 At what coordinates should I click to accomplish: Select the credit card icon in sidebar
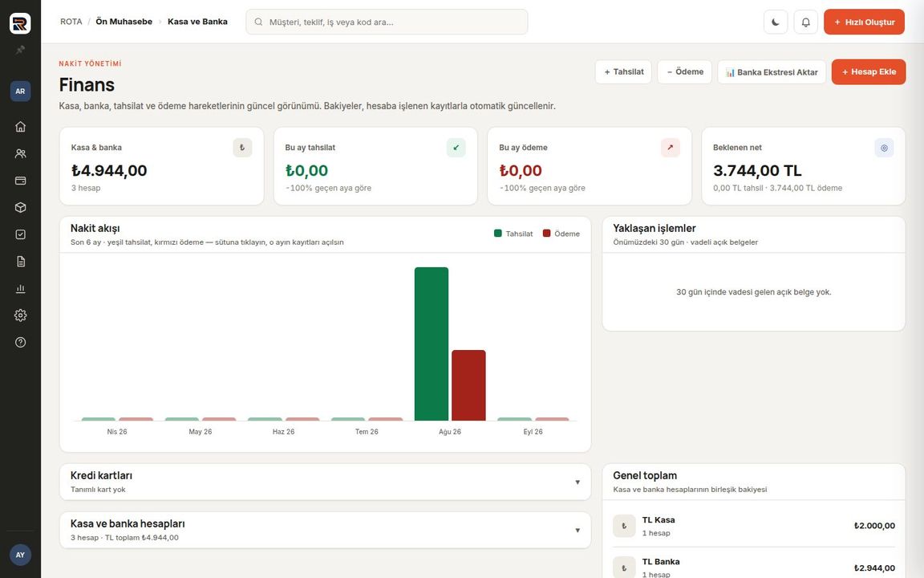[20, 181]
